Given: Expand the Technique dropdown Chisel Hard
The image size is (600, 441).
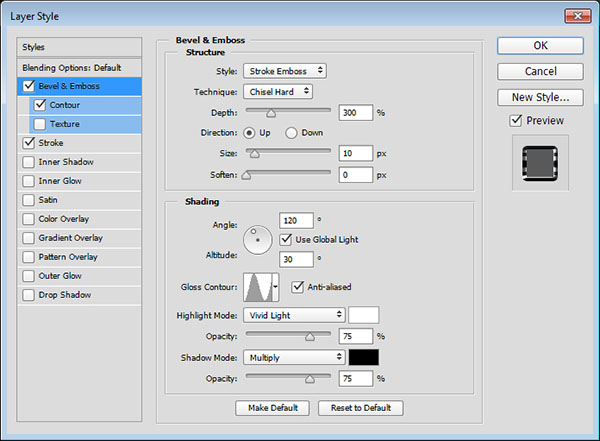Looking at the screenshot, I should coord(277,91).
